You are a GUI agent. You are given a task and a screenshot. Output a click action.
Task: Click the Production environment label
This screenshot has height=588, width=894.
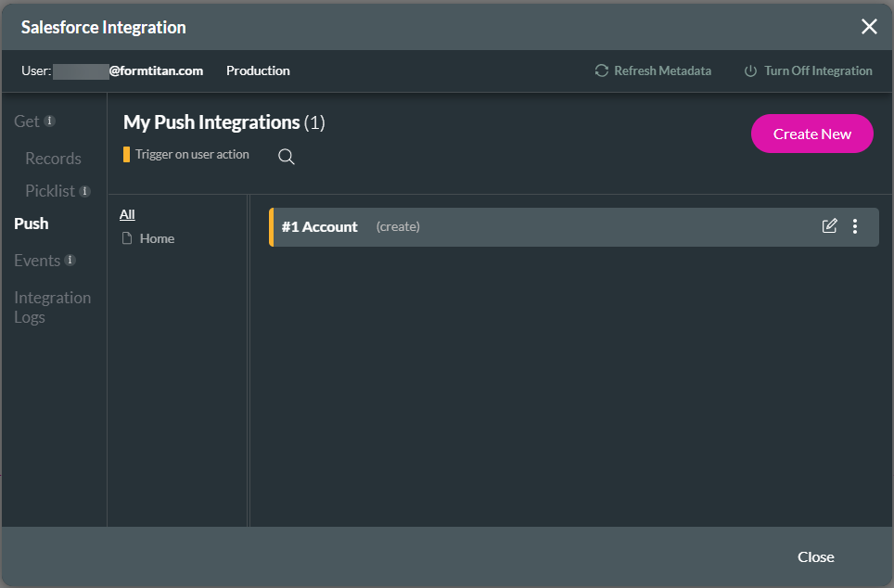click(257, 70)
